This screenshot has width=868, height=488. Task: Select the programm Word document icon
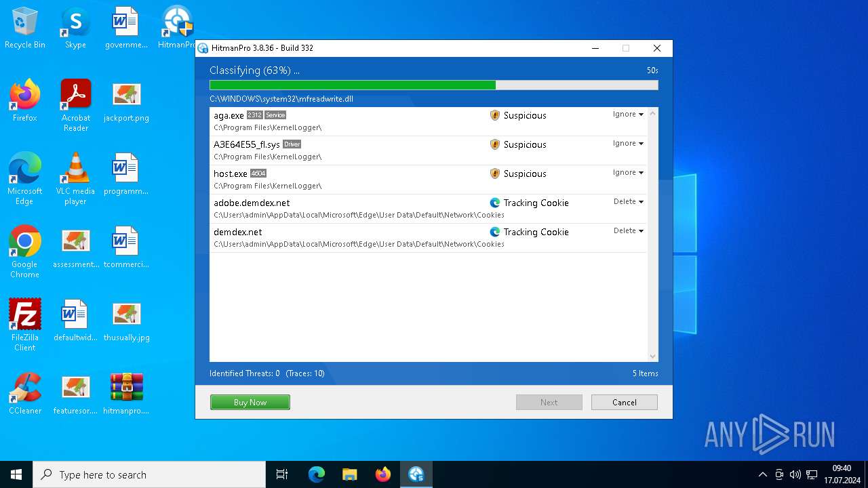pos(126,174)
